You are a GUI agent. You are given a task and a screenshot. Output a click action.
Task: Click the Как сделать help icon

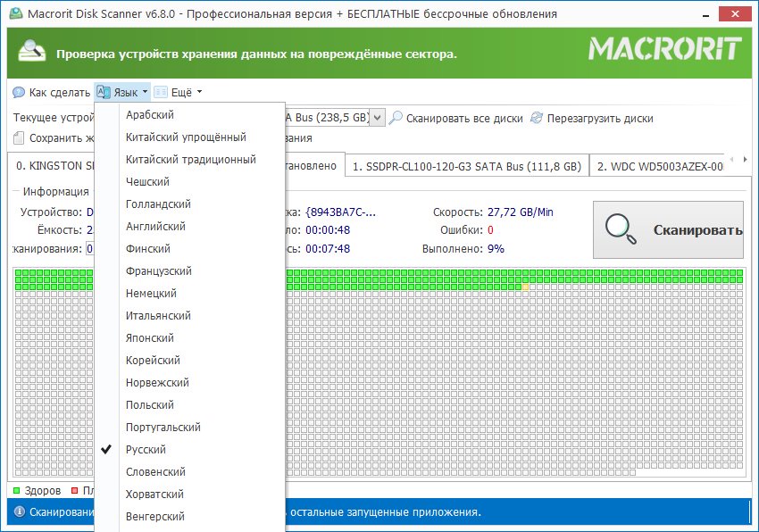(x=19, y=92)
